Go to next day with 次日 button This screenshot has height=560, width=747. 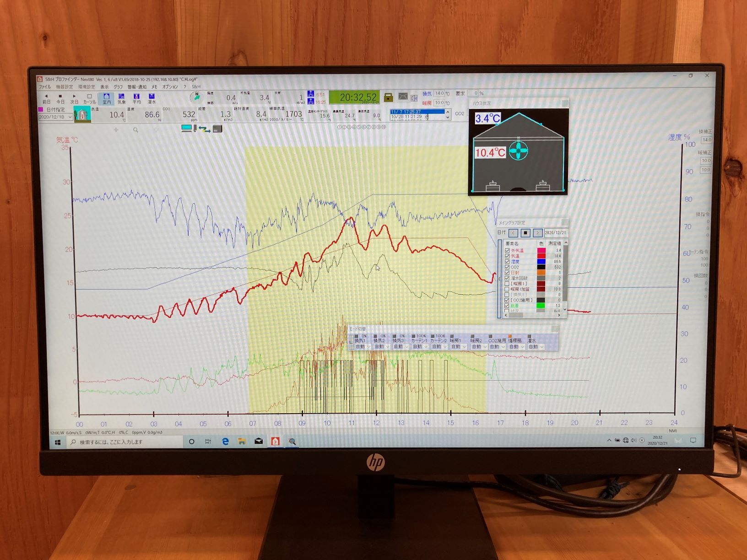pos(75,99)
